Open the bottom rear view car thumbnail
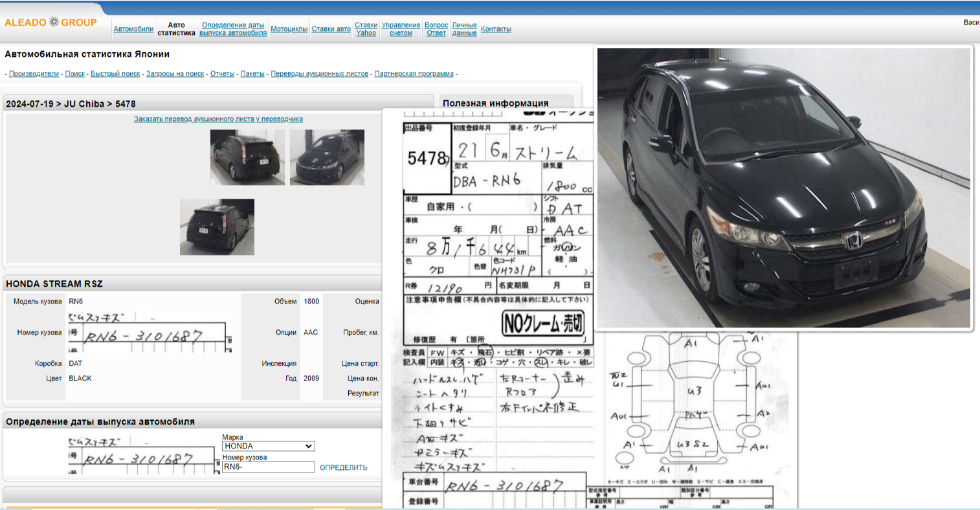 point(217,227)
